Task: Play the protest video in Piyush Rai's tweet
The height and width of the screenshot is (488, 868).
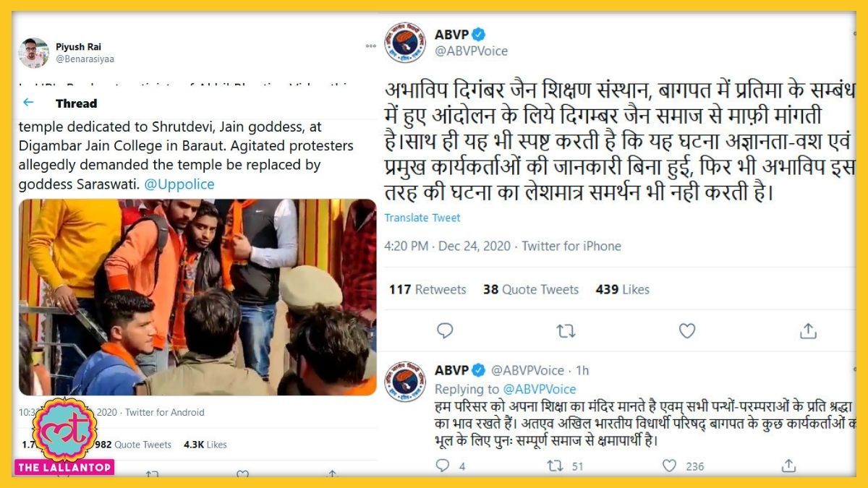Action: (197, 297)
